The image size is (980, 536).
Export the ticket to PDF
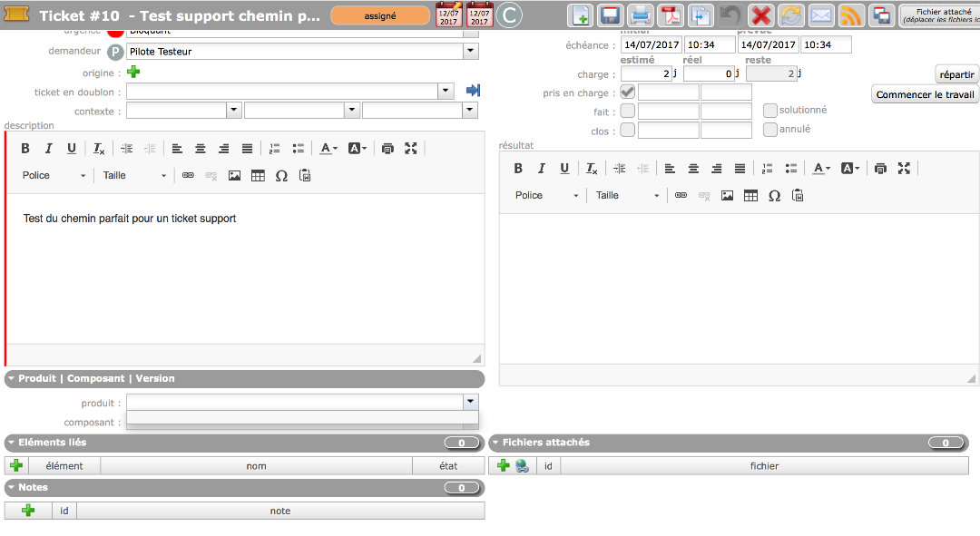671,15
